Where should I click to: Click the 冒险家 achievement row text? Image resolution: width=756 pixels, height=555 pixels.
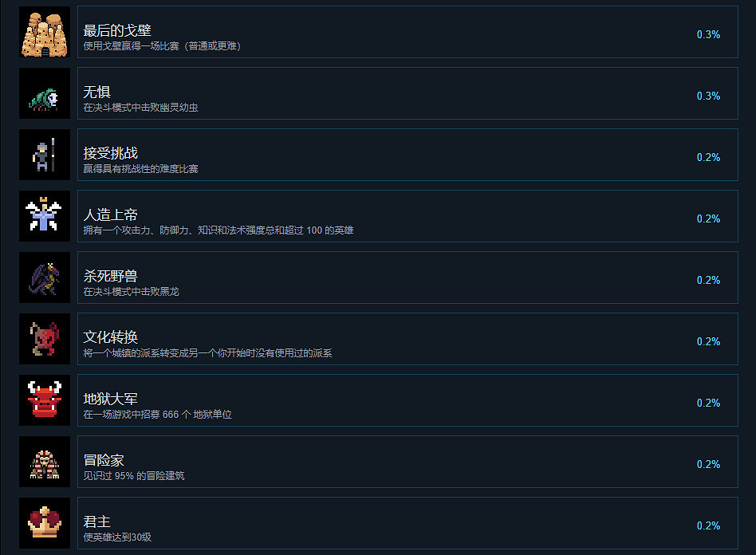(134, 466)
